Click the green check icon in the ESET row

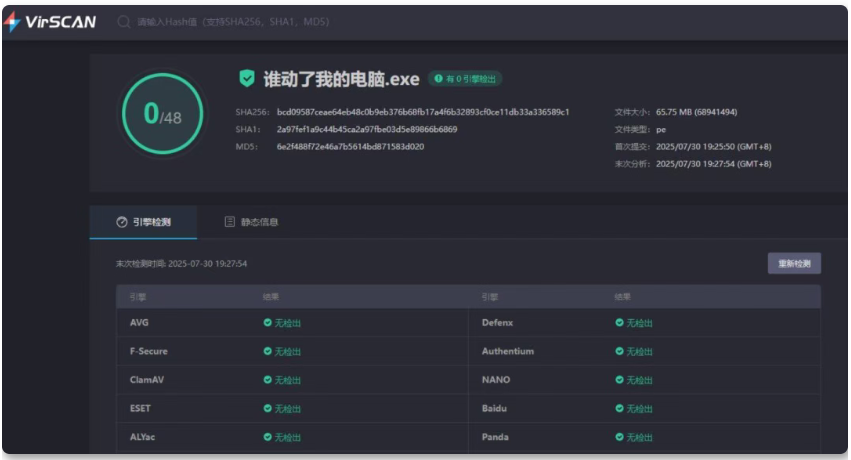coord(268,408)
